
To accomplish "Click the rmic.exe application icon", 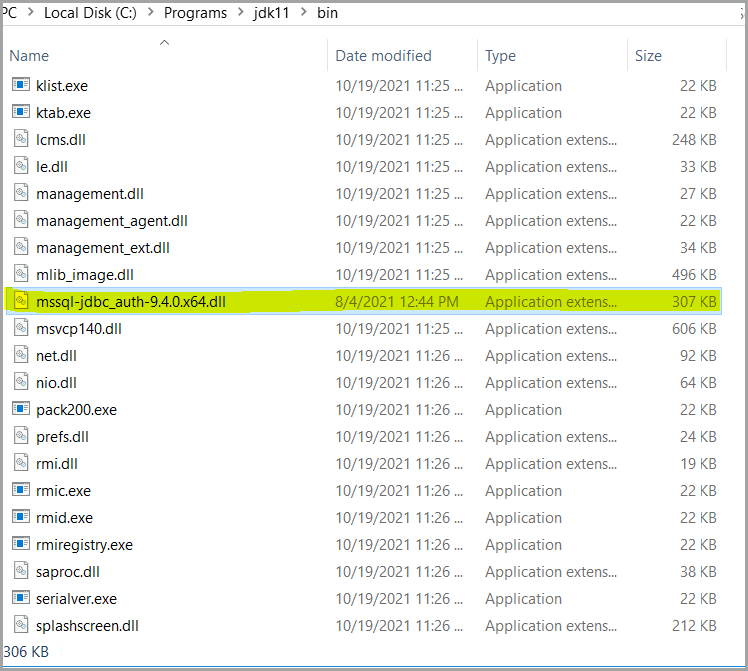I will [21, 490].
